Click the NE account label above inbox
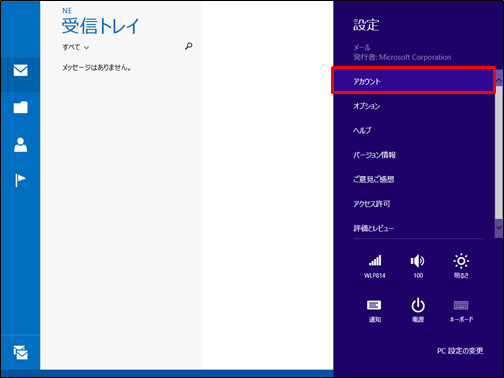Screen dimensions: 504x378 67,11
